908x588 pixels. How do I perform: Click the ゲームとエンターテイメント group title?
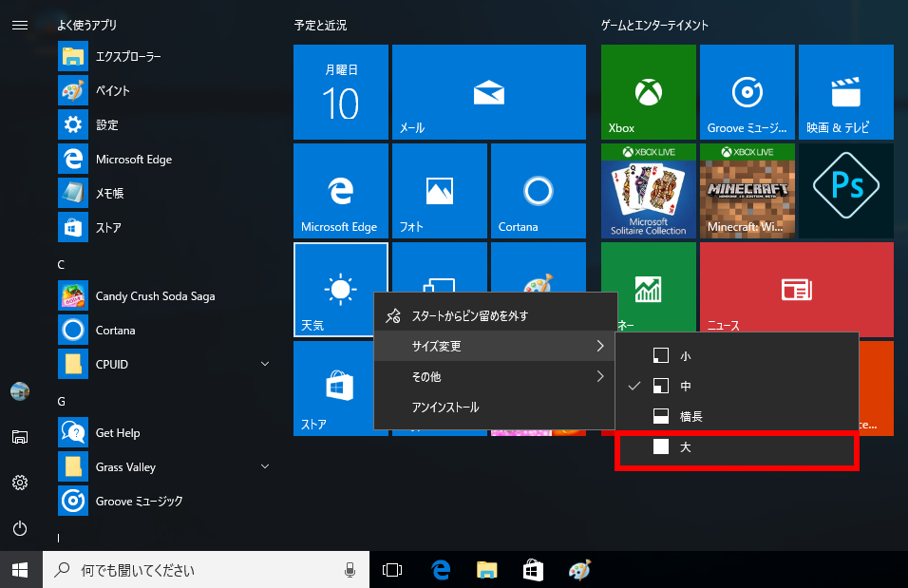tap(654, 25)
